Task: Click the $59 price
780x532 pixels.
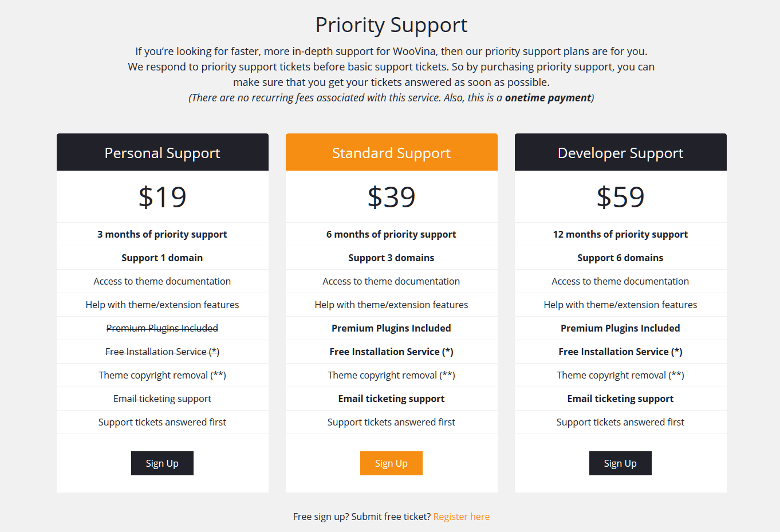Action: (621, 197)
